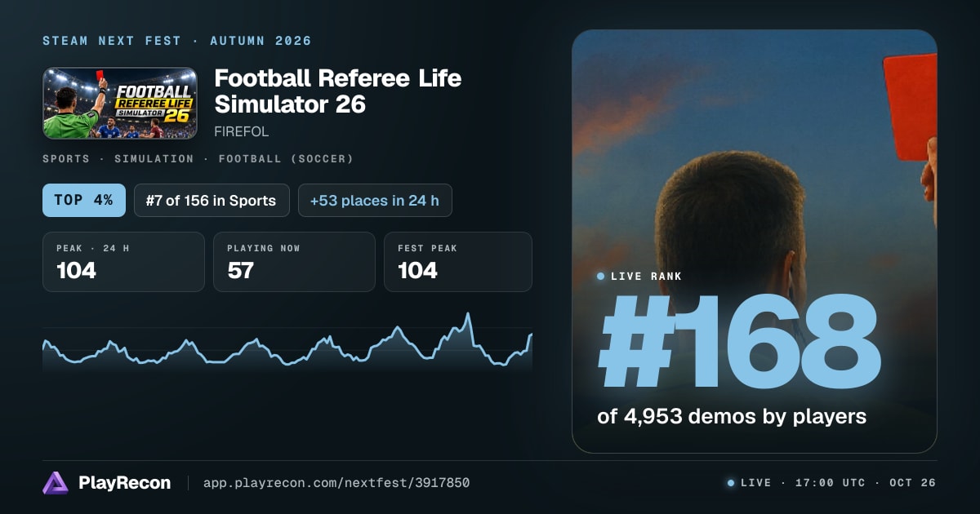
Task: Click the PlayRecon triangle logo icon
Action: coord(56,483)
